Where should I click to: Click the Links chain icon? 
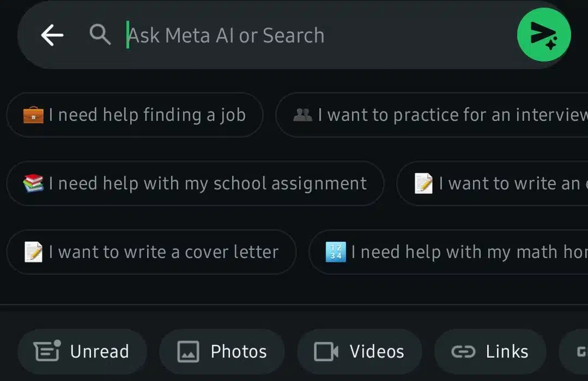[463, 352]
